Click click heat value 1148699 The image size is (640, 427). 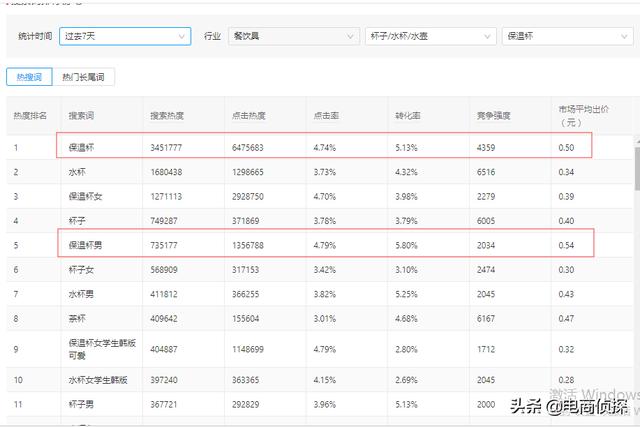point(248,349)
